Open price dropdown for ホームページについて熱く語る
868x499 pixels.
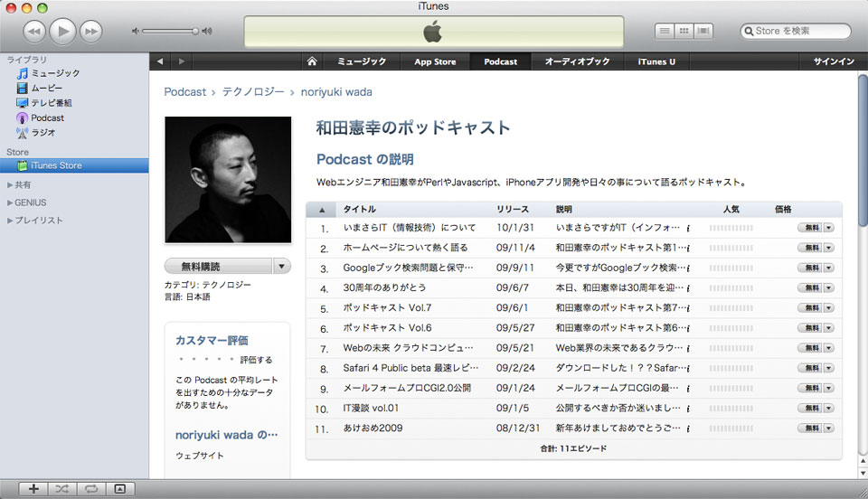pos(829,248)
